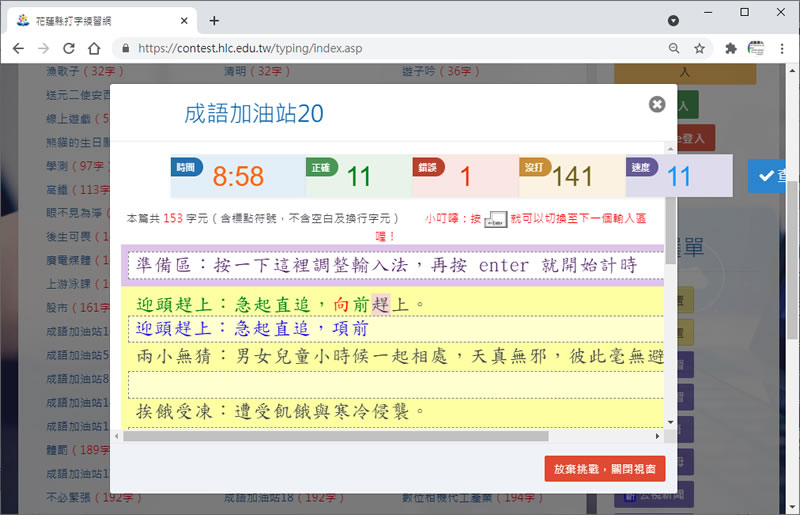Image resolution: width=800 pixels, height=515 pixels.
Task: Click the browser back arrow
Action: pyautogui.click(x=18, y=48)
